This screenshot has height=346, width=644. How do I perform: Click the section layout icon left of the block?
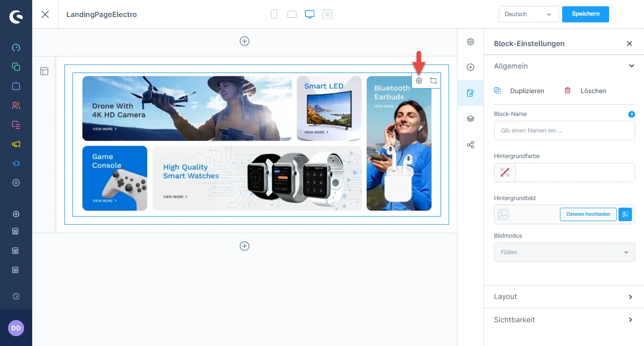(44, 71)
